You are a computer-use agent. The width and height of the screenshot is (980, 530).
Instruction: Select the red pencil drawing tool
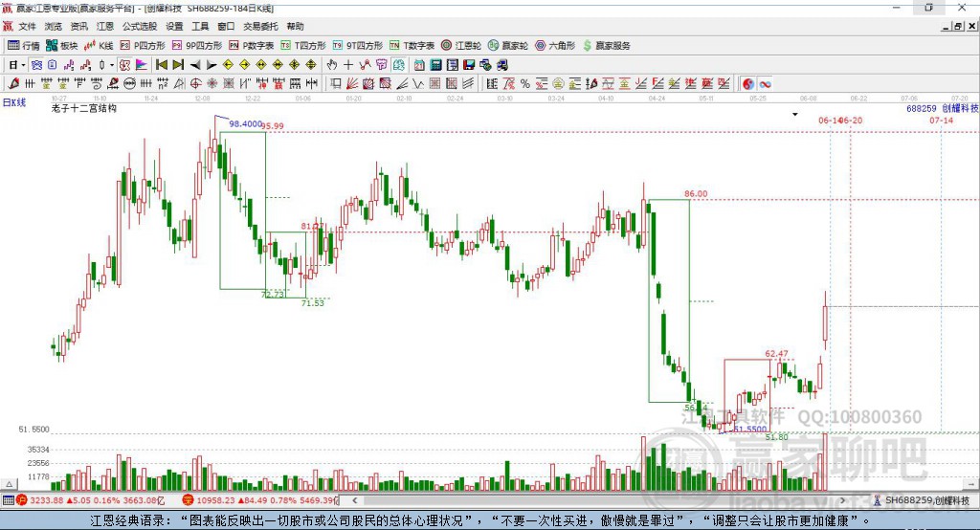(13, 84)
